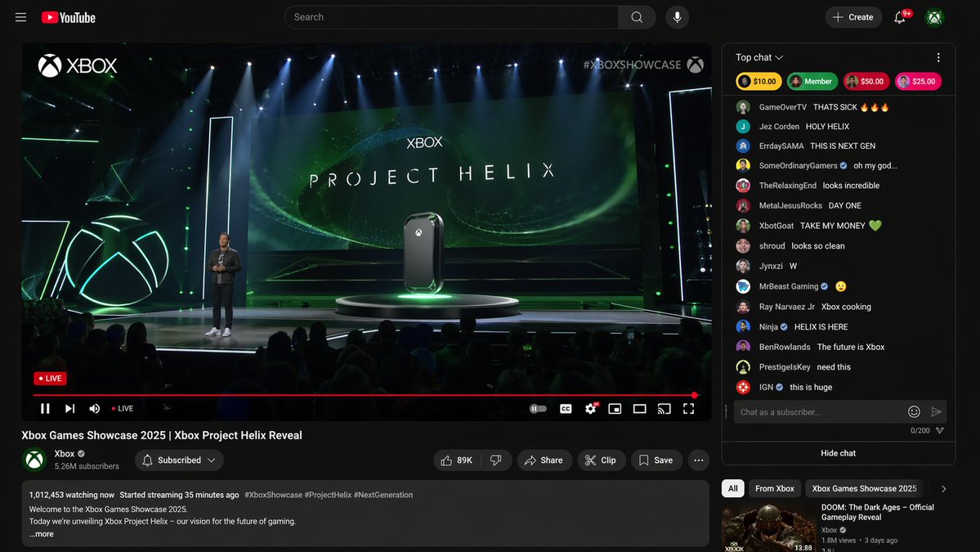
Task: Share this video
Action: tap(544, 460)
